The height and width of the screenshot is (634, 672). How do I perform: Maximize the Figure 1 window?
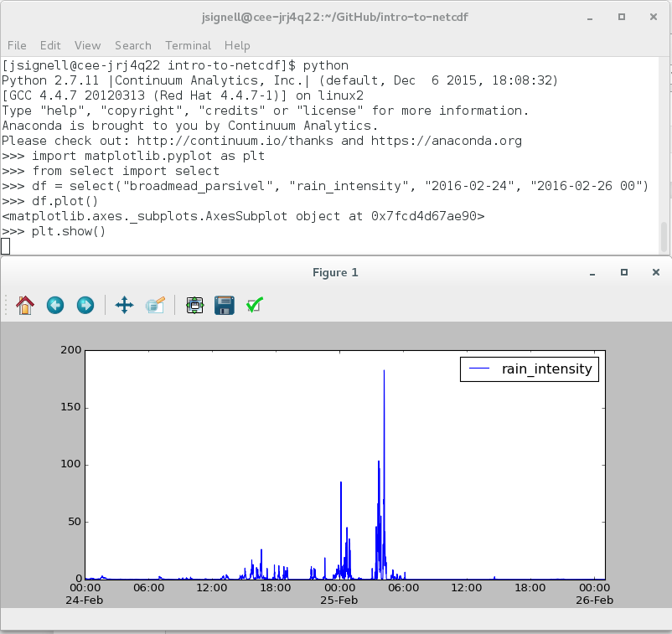point(624,272)
